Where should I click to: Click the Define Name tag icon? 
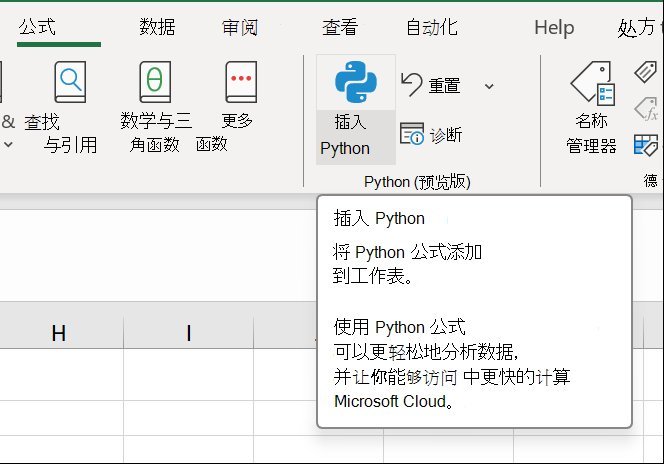pos(646,71)
